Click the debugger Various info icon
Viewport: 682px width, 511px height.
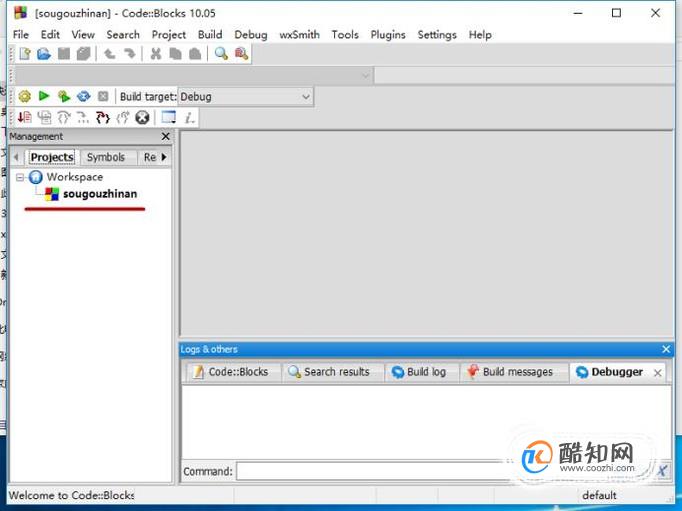[x=189, y=117]
